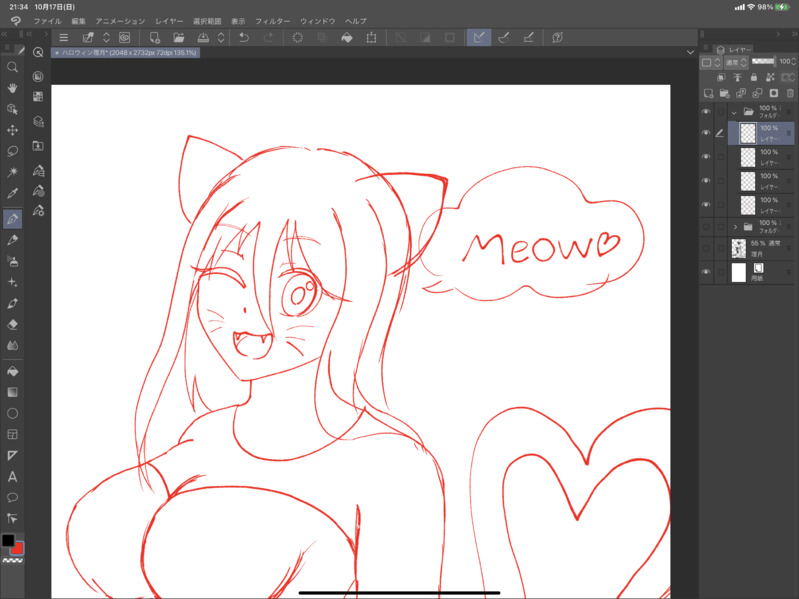Hide the top 100% folder layer
Viewport: 799px width, 599px height.
(706, 112)
